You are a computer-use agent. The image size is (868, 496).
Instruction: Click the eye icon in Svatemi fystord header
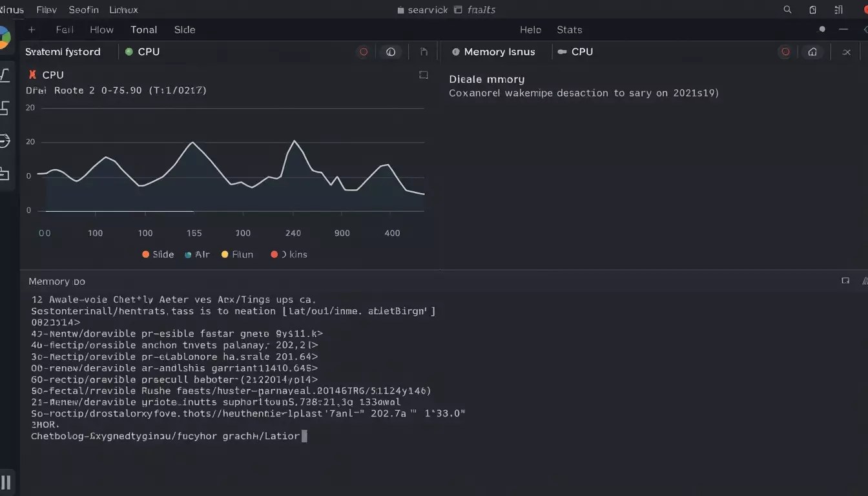point(391,52)
